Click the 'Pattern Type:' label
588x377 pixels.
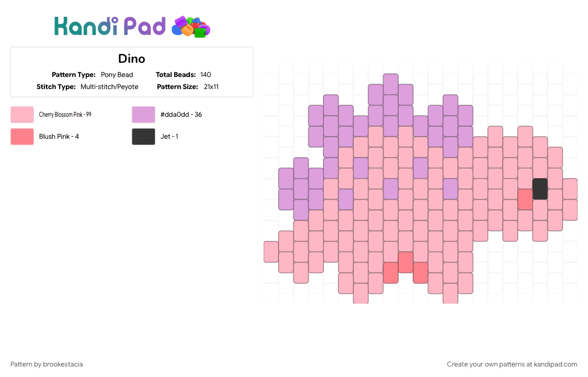[x=73, y=75]
